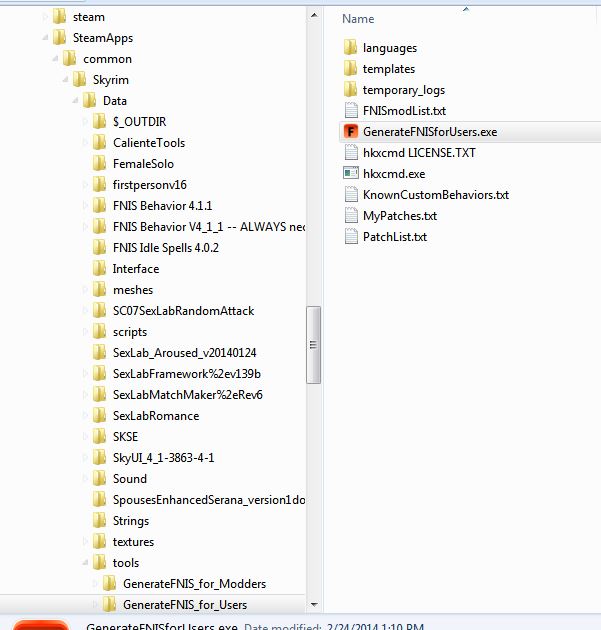Expand the FNIS Behavior 4.1.1 node

coord(85,205)
